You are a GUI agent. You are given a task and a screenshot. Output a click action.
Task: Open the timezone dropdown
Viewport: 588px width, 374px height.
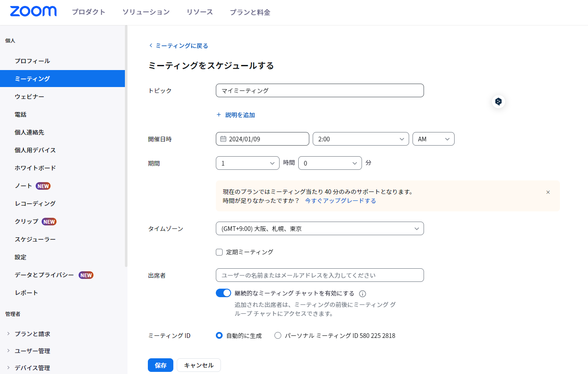point(319,228)
